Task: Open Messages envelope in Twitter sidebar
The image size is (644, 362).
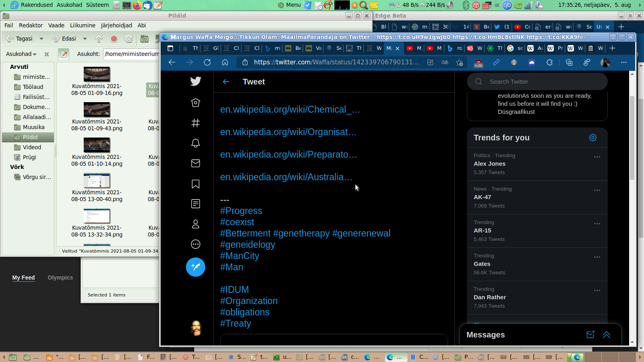Action: click(196, 163)
